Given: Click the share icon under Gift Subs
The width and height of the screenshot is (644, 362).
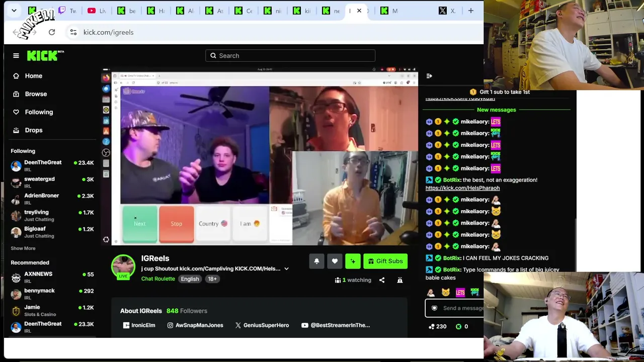Looking at the screenshot, I should [382, 280].
